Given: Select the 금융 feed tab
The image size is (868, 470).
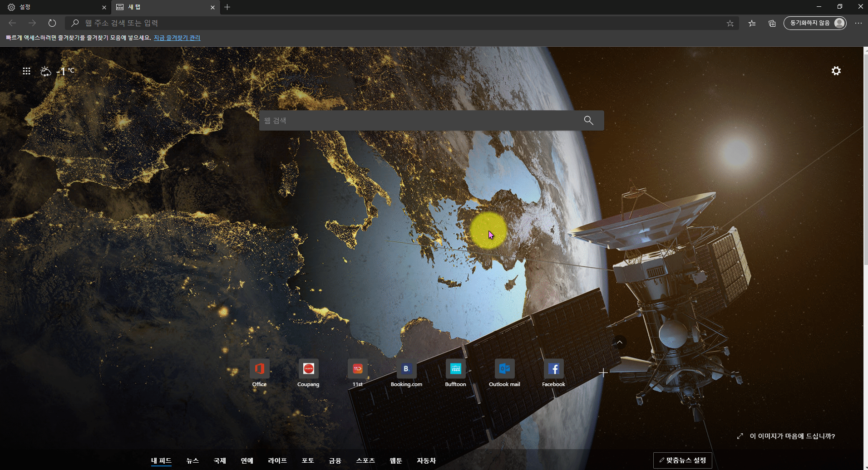Looking at the screenshot, I should coord(335,460).
